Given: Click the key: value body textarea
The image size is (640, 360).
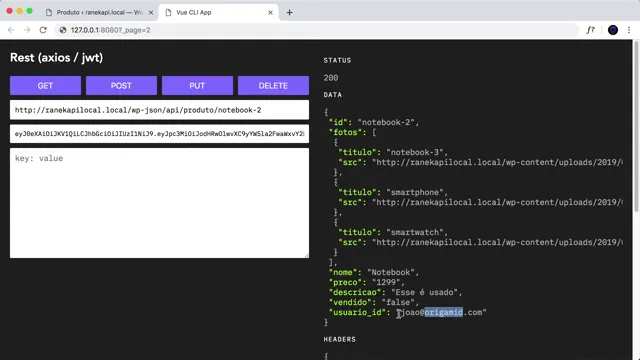Looking at the screenshot, I should (159, 203).
